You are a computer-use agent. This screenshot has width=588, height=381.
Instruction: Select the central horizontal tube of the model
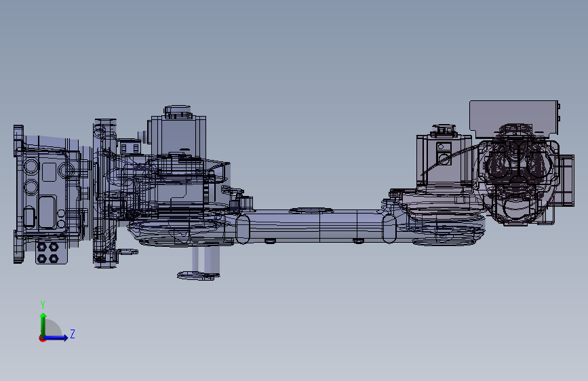click(x=315, y=226)
